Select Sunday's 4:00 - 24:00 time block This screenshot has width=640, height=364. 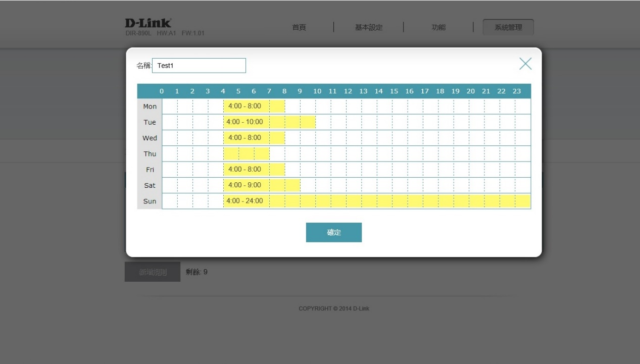point(376,201)
